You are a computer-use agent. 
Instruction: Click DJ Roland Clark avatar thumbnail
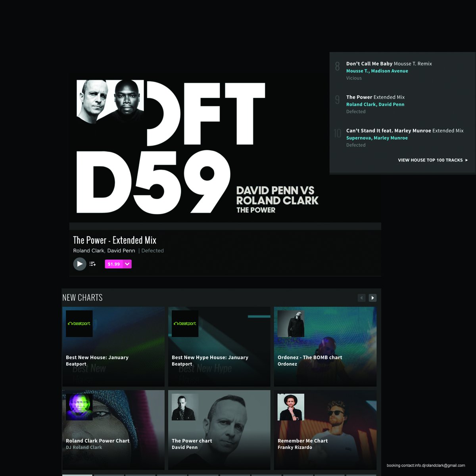[x=79, y=407]
